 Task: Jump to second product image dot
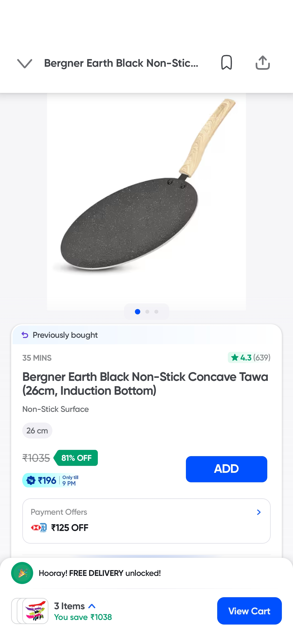(147, 312)
